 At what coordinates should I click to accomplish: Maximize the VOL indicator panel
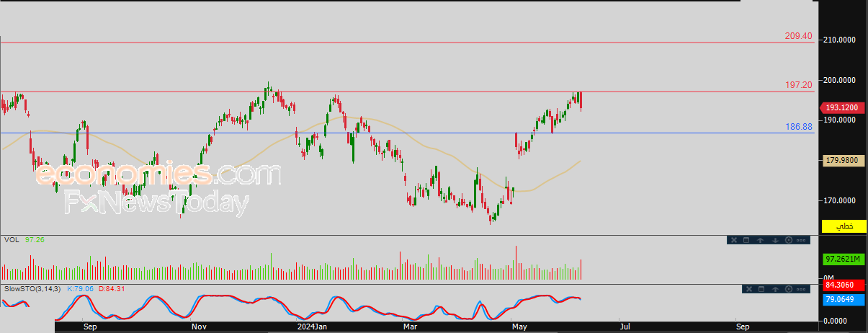click(x=746, y=240)
